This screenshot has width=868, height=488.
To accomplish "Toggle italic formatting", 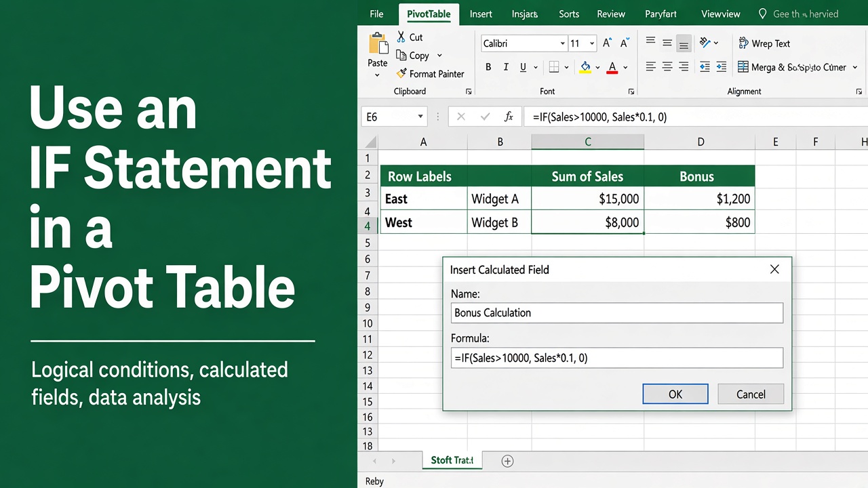I will coord(506,67).
